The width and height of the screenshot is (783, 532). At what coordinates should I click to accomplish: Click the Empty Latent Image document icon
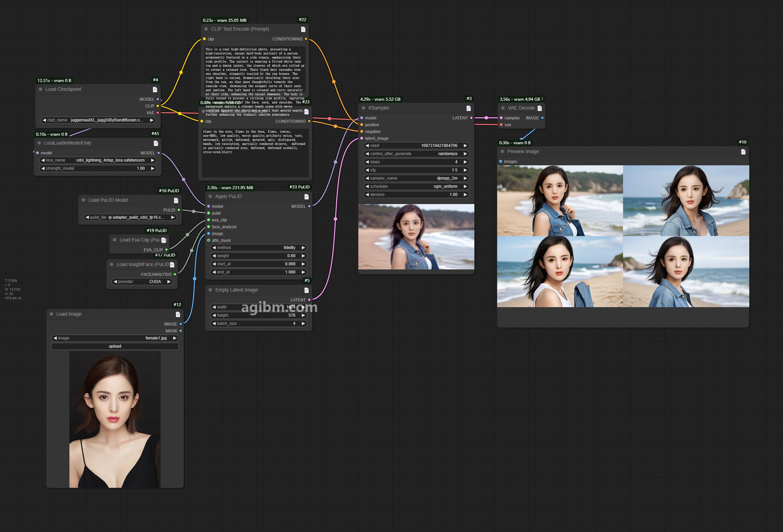coord(306,290)
